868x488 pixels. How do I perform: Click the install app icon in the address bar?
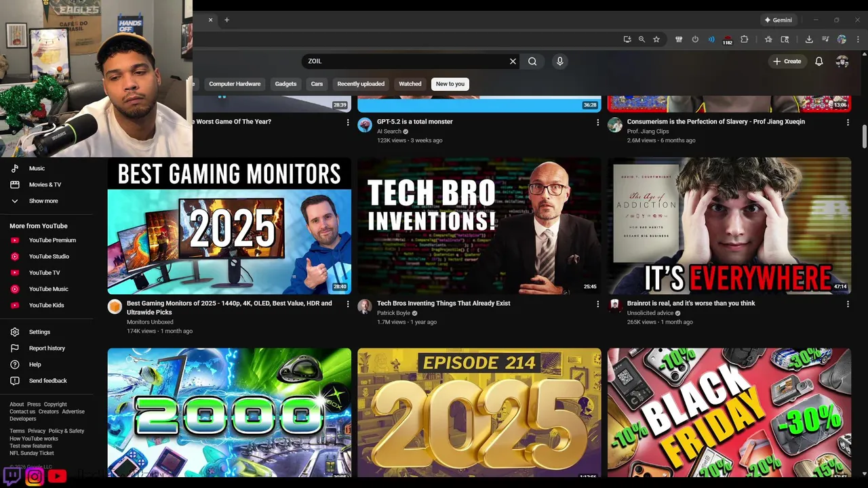(627, 39)
